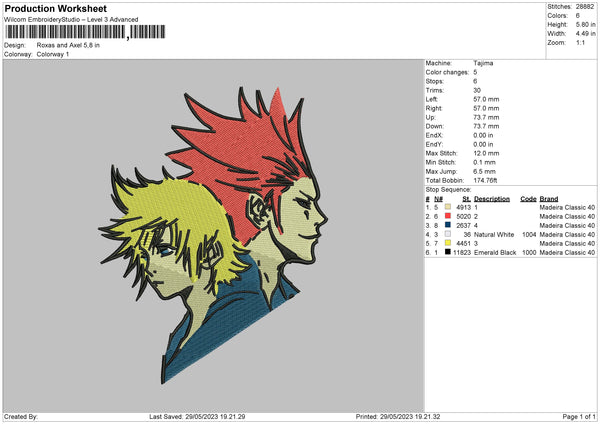The width and height of the screenshot is (600, 424).
Task: Click the N# column header
Action: click(438, 199)
